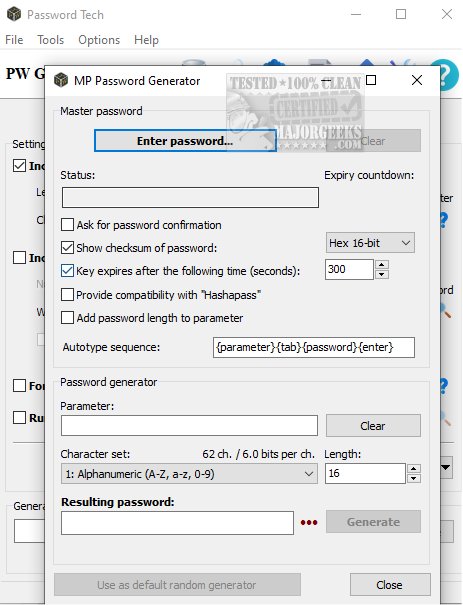Click the MP Password Generator dice icon
The height and width of the screenshot is (605, 463).
(x=61, y=80)
